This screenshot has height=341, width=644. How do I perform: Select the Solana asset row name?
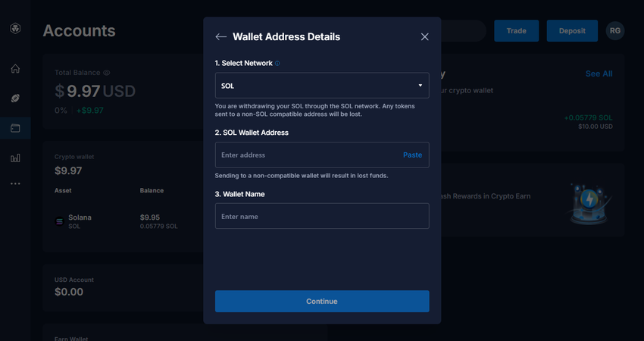[x=80, y=217]
